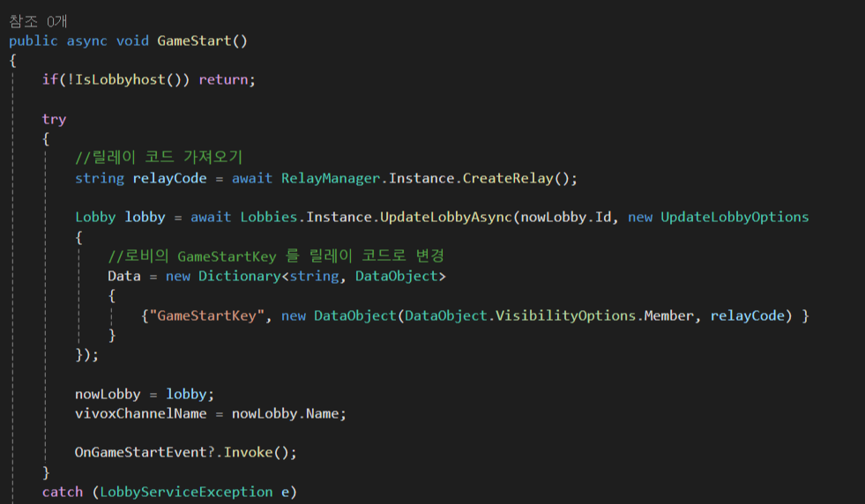Click the Dictionary type name

click(240, 277)
